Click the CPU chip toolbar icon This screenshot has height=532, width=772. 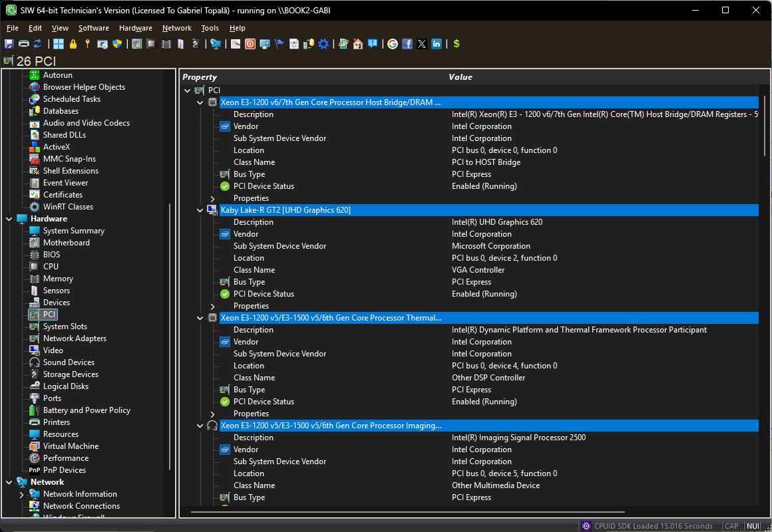151,44
